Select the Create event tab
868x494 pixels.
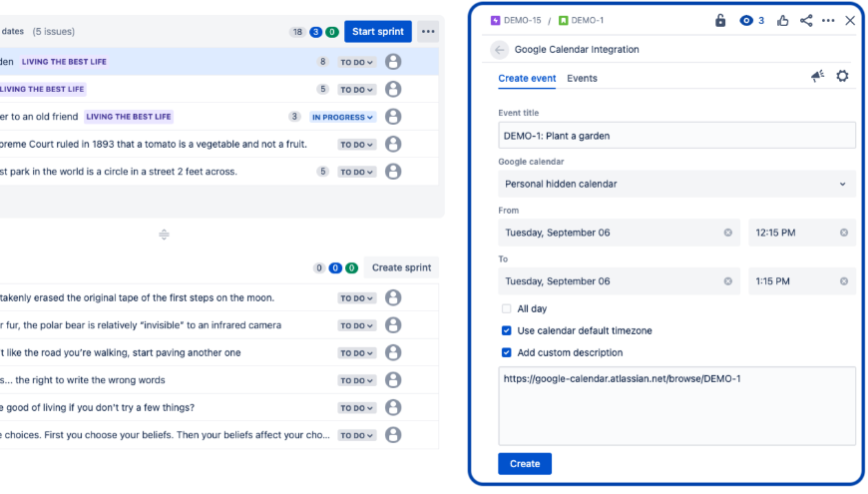527,79
